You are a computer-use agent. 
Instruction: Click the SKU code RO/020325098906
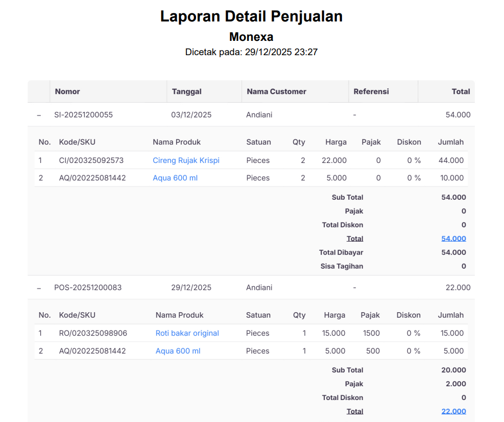[93, 333]
